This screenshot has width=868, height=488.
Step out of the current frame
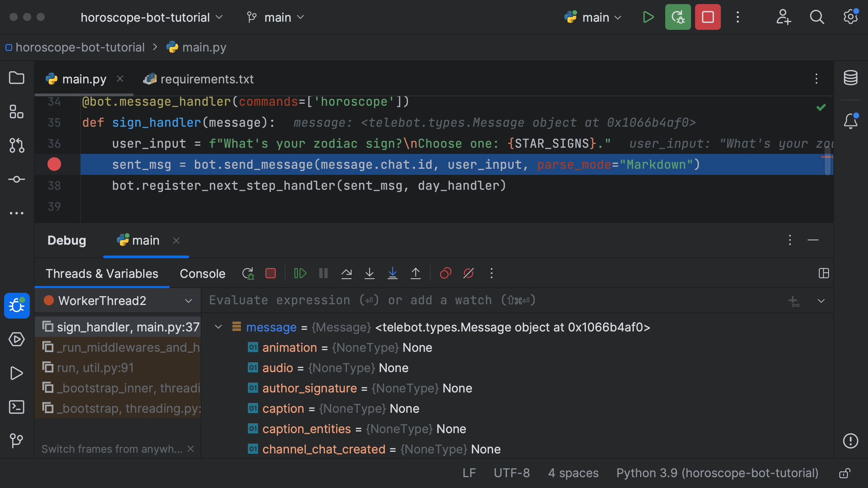tap(416, 273)
